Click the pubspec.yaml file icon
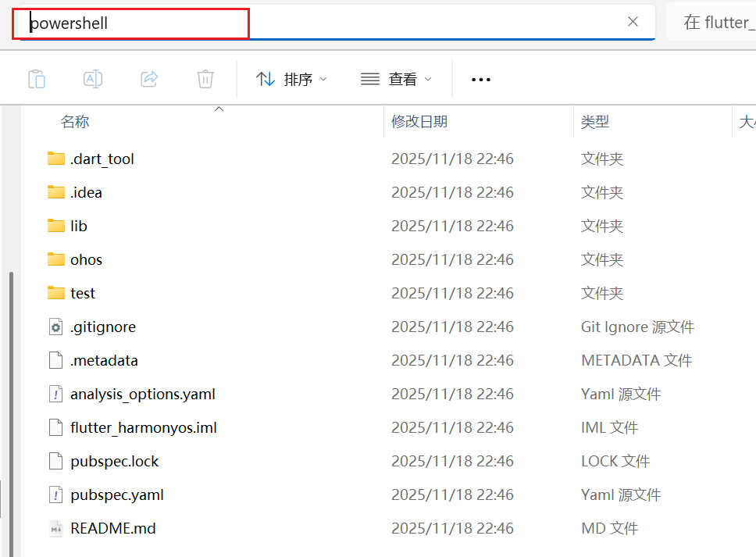Image resolution: width=756 pixels, height=557 pixels. pos(56,495)
